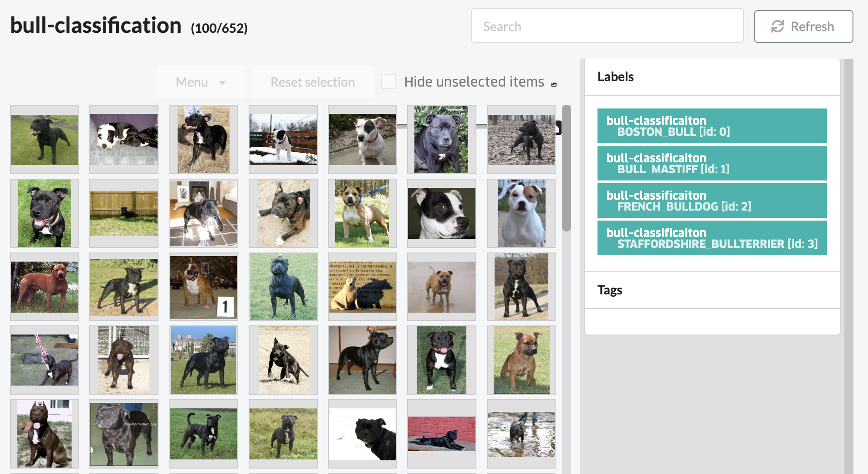Click the Reset selection button

312,82
